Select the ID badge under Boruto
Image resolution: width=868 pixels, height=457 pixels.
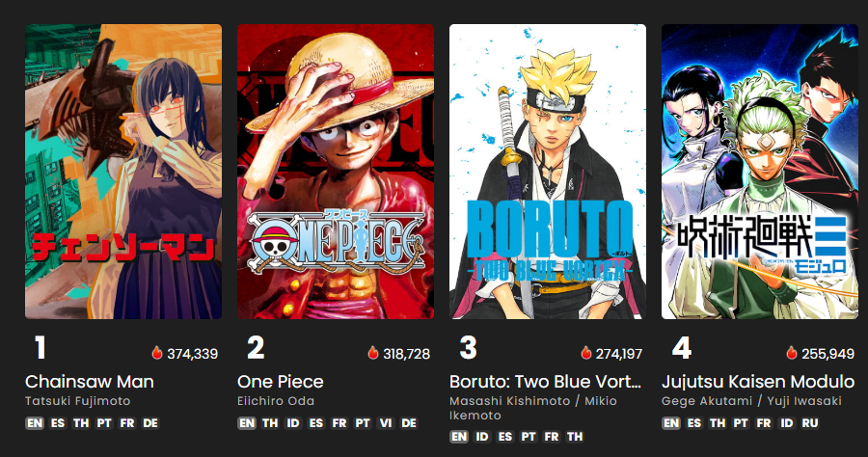482,437
